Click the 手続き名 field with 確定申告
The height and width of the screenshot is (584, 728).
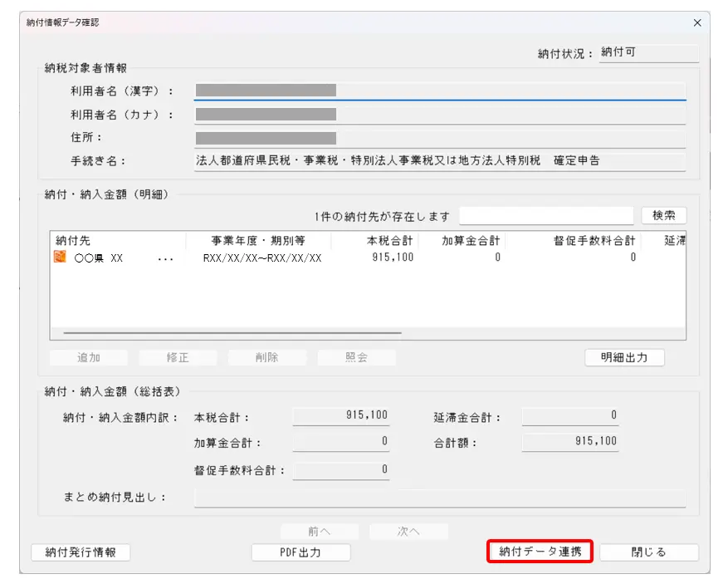point(440,161)
